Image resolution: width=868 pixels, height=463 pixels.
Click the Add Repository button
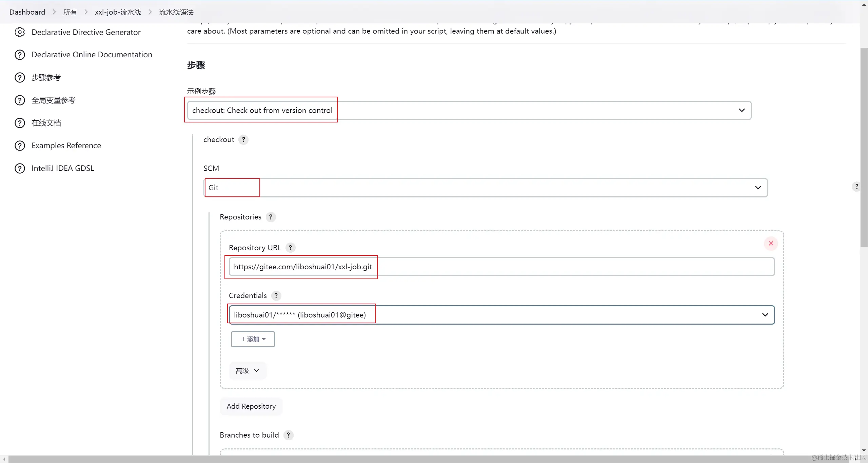click(251, 406)
